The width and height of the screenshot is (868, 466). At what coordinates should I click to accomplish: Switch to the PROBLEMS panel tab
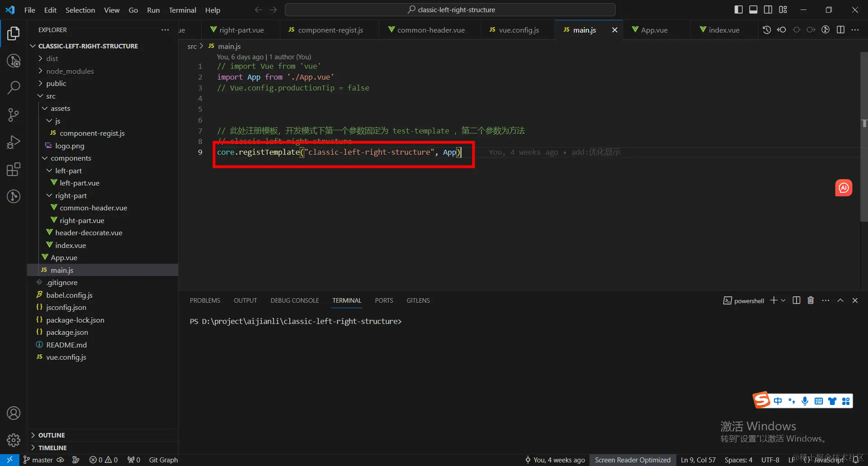coord(205,300)
